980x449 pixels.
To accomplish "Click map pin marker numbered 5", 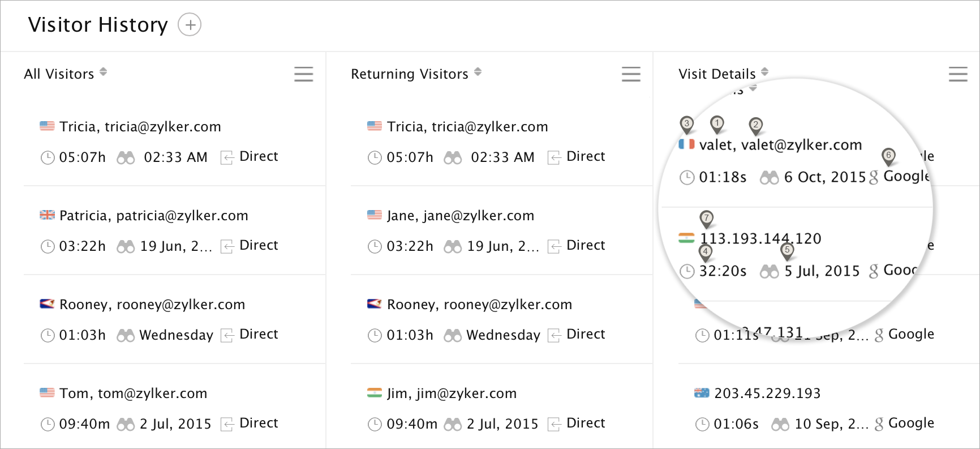I will click(786, 250).
